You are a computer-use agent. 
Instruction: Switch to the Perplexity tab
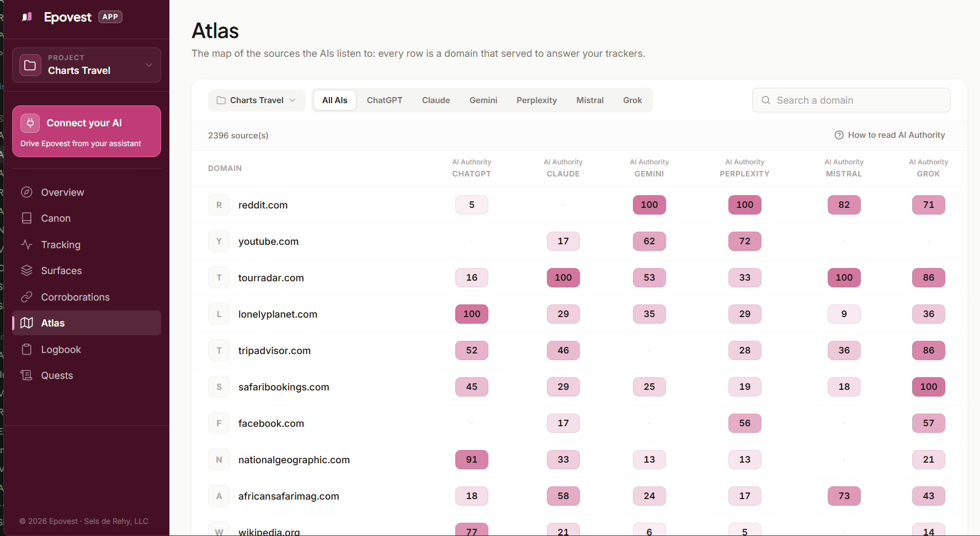[537, 100]
